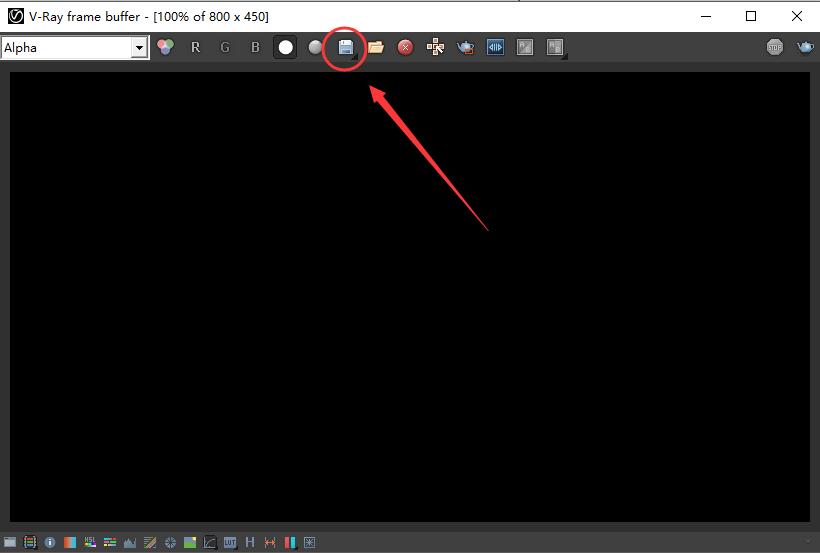This screenshot has width=820, height=553.
Task: Toggle the exposure correction aperture icon
Action: [x=170, y=543]
